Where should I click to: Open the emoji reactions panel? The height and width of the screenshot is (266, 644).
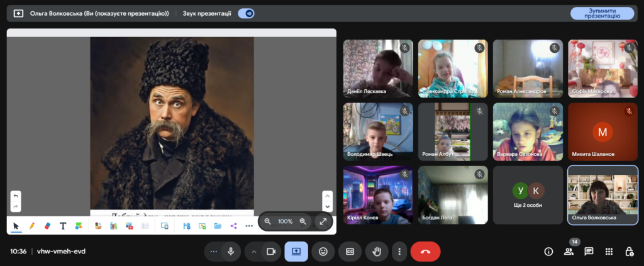[x=323, y=252]
